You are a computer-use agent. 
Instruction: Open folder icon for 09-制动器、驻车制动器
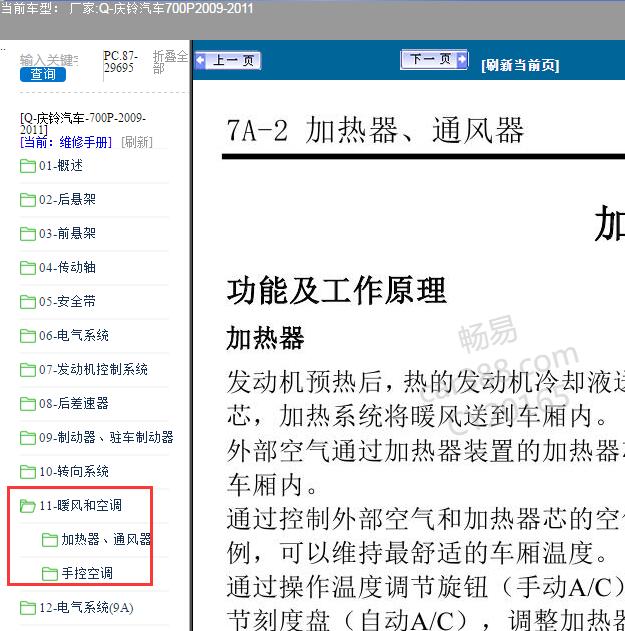pos(28,438)
